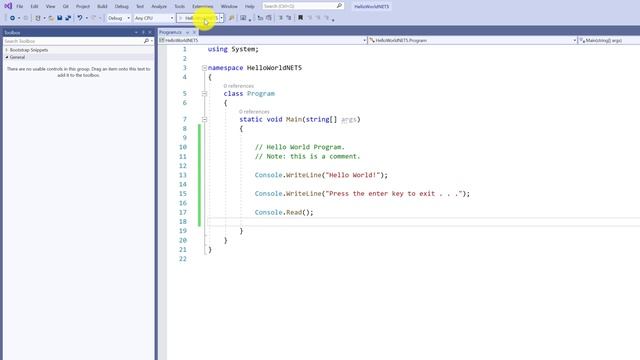The image size is (640, 360).
Task: Open the Debug menu
Action: pyautogui.click(x=121, y=7)
